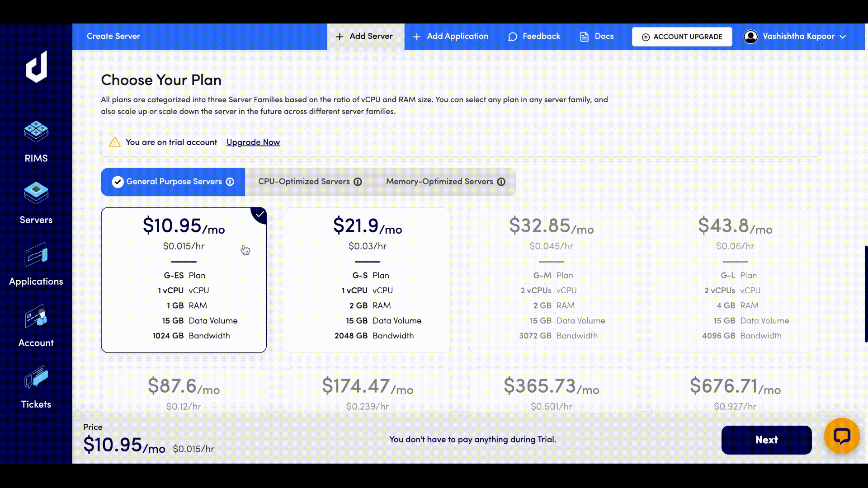
Task: Open the info icon for General Purpose Servers
Action: pos(230,182)
